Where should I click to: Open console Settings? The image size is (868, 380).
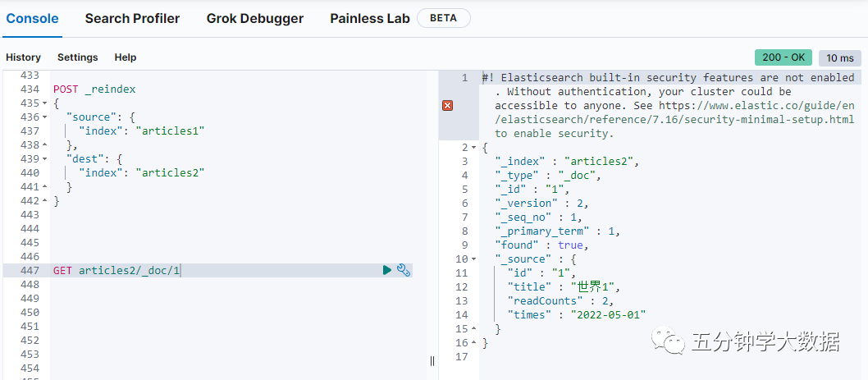tap(77, 57)
